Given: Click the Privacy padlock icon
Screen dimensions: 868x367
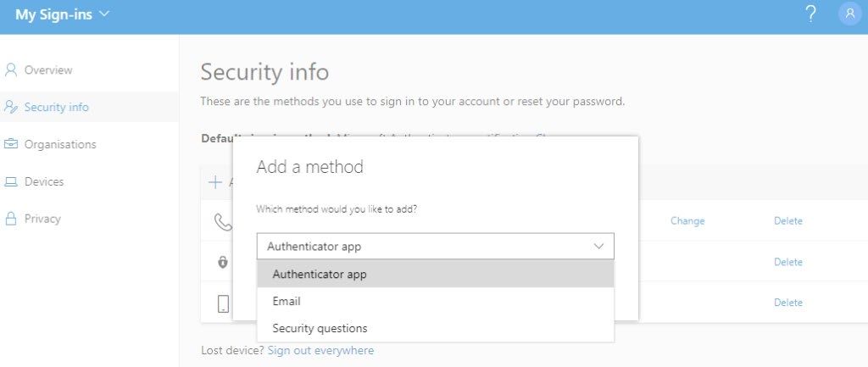Looking at the screenshot, I should coord(11,219).
